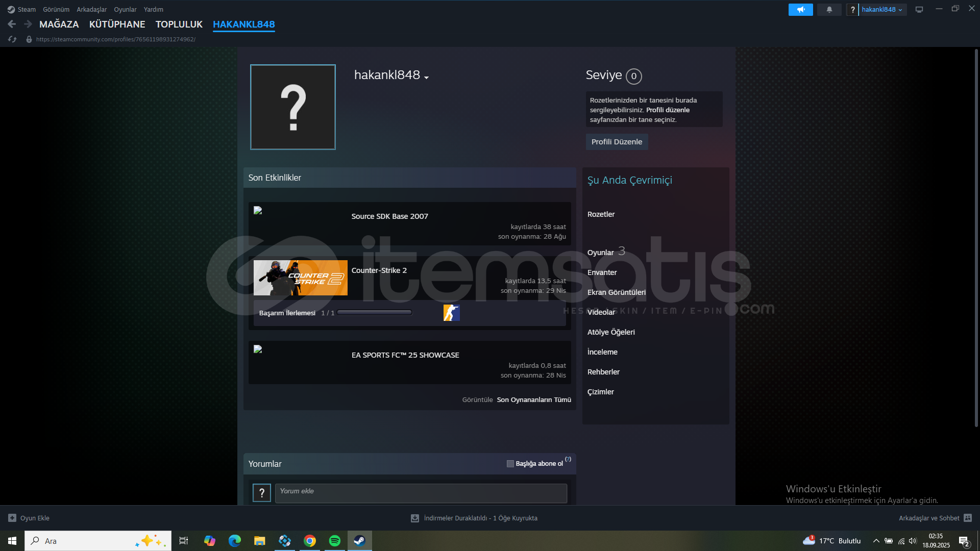Open the Windows Start menu

[x=12, y=541]
